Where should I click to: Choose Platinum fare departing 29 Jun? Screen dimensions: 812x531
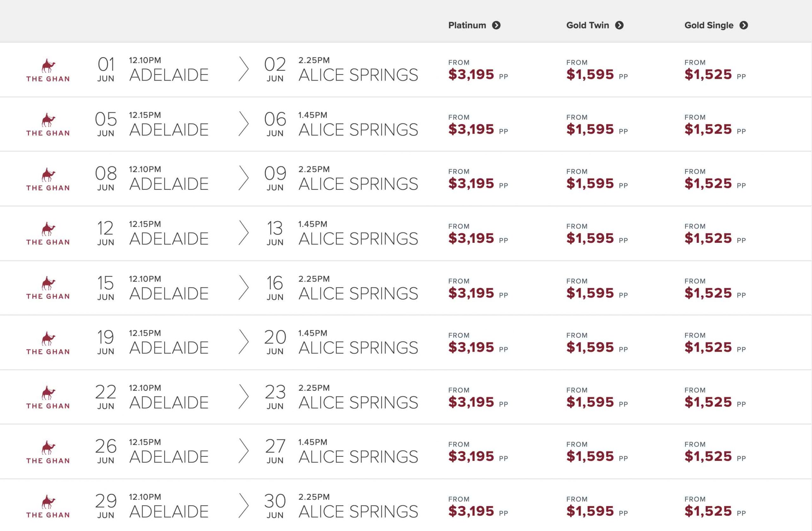tap(471, 511)
